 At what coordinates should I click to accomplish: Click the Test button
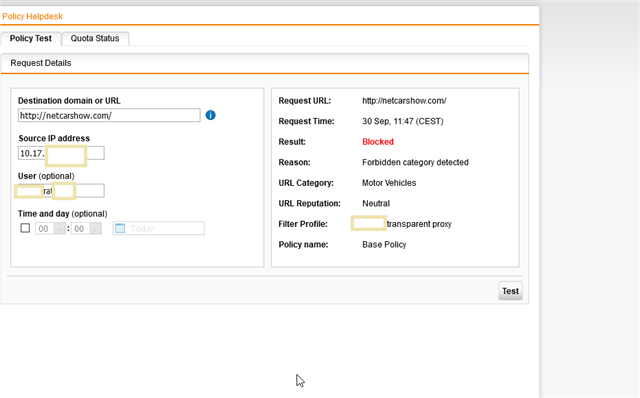click(510, 291)
